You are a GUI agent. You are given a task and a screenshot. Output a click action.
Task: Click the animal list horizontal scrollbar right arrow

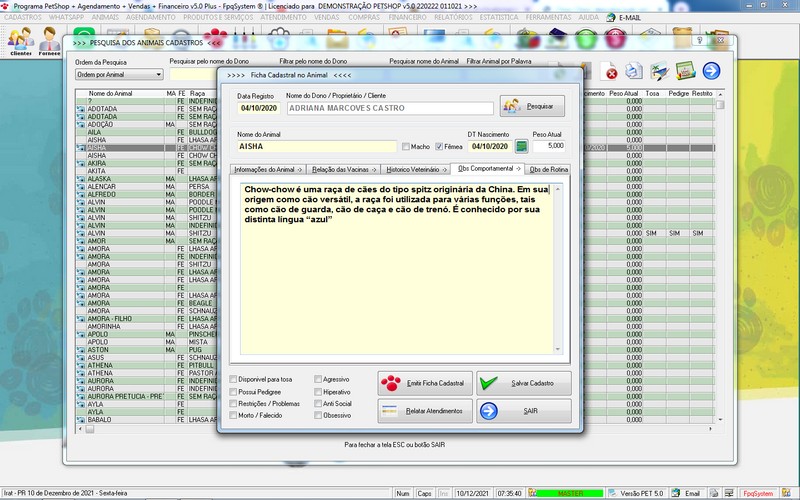pyautogui.click(x=710, y=430)
